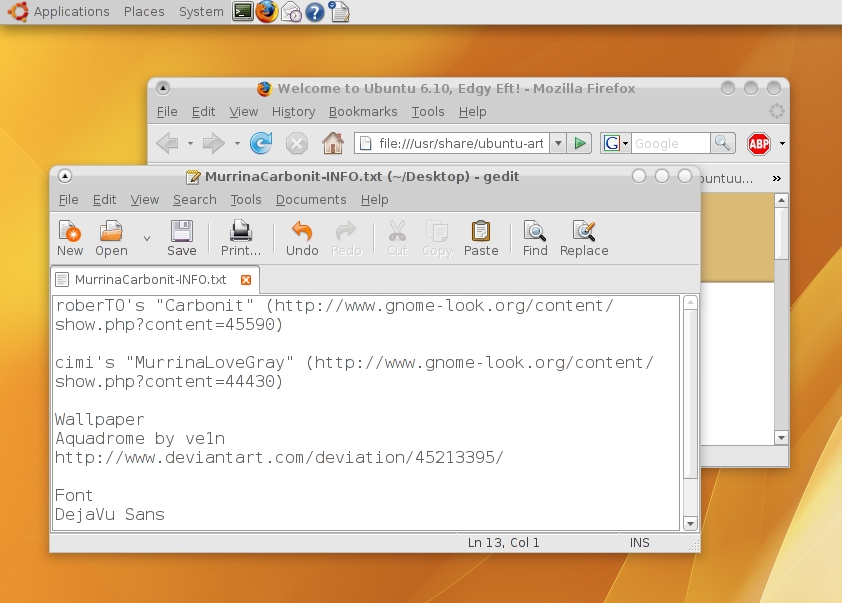
Task: Click the deviantart.com URL text line
Action: [x=279, y=457]
